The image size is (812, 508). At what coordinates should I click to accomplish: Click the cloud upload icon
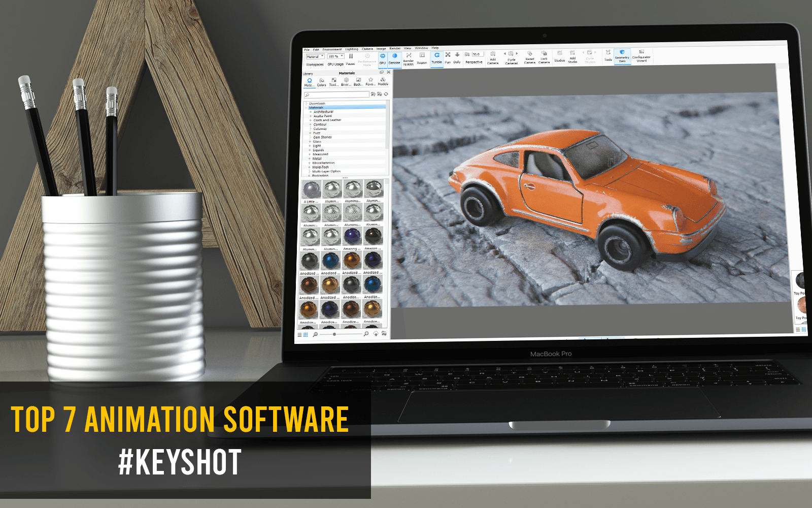[x=376, y=334]
